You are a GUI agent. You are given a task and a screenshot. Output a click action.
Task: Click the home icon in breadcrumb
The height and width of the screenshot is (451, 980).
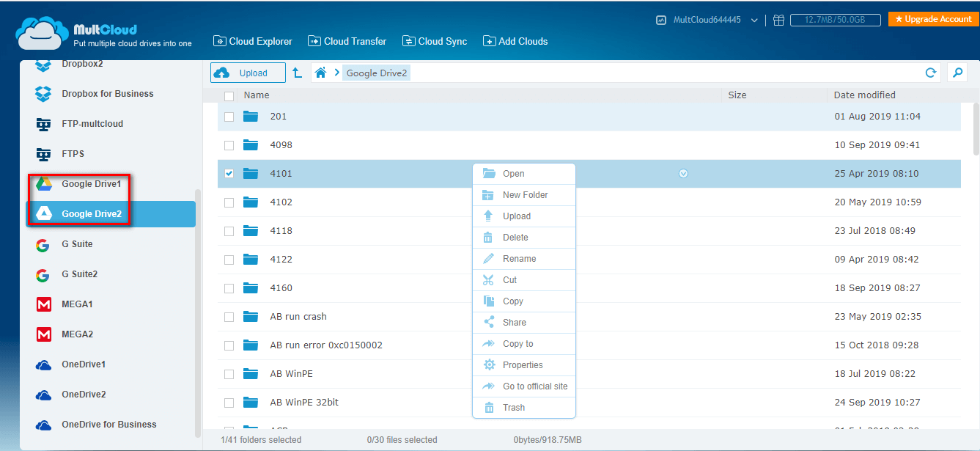pyautogui.click(x=320, y=73)
